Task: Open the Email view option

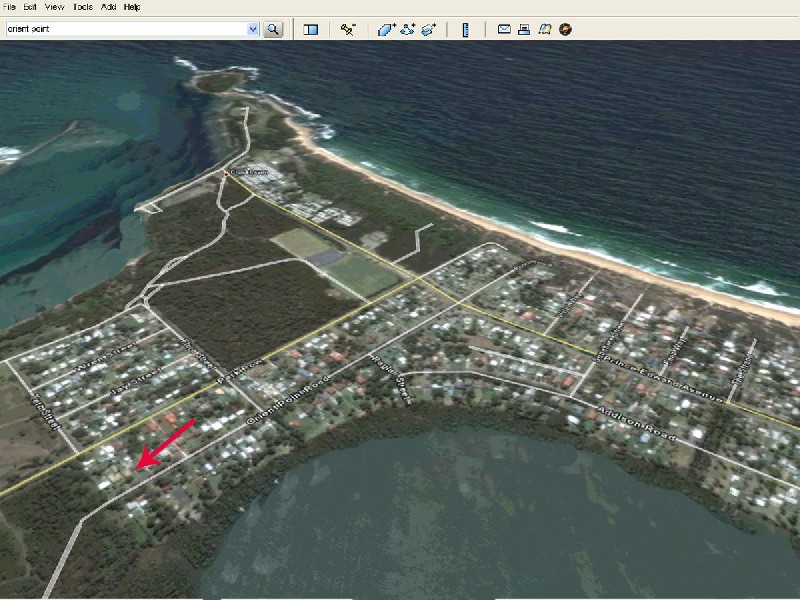Action: click(x=503, y=29)
